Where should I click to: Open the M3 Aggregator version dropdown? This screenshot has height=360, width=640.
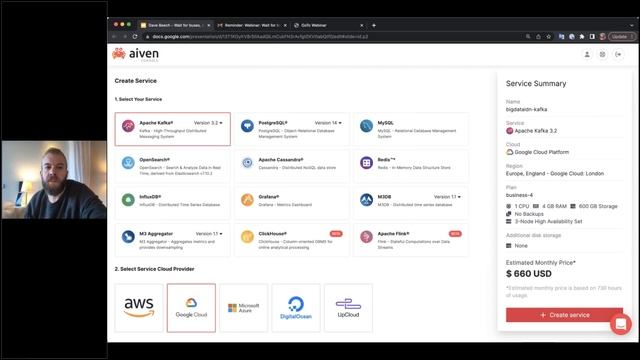(209, 234)
